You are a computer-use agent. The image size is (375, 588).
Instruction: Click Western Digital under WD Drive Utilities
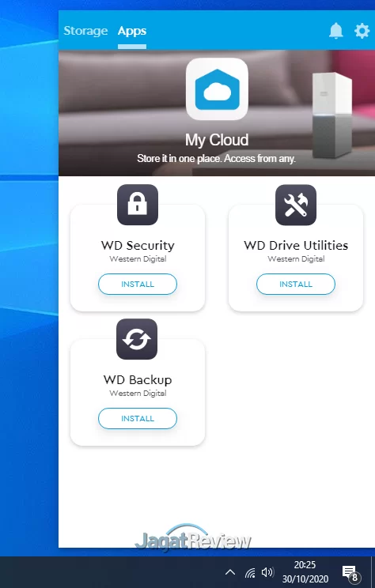click(296, 258)
